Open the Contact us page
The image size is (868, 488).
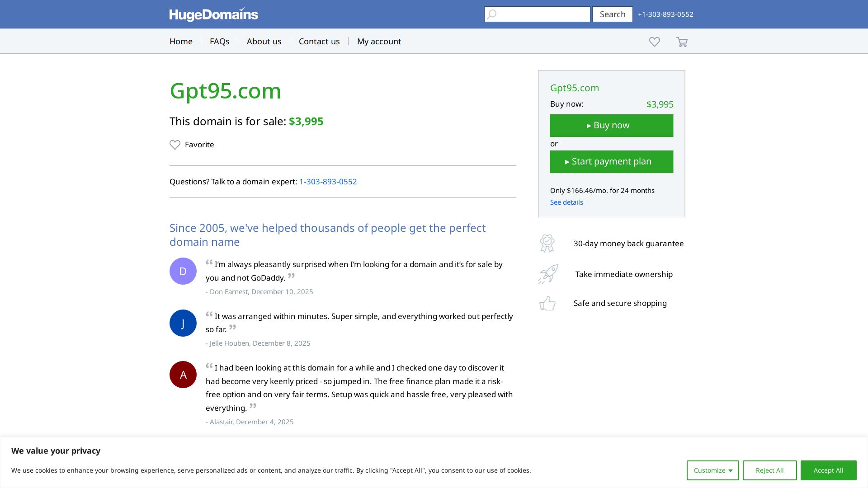coord(319,42)
